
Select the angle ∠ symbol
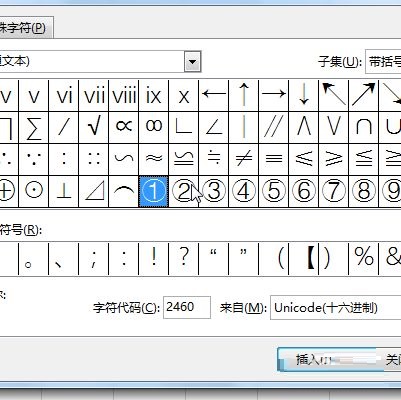click(x=214, y=127)
